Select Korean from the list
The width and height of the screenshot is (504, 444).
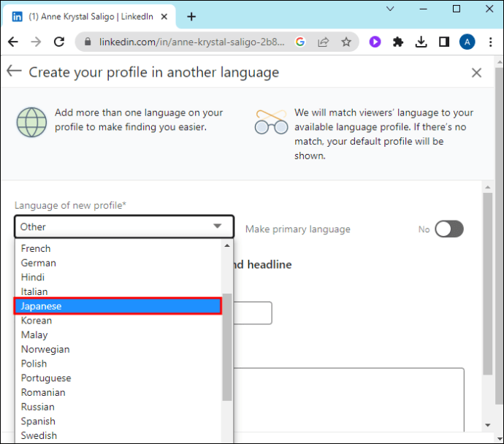coord(118,321)
